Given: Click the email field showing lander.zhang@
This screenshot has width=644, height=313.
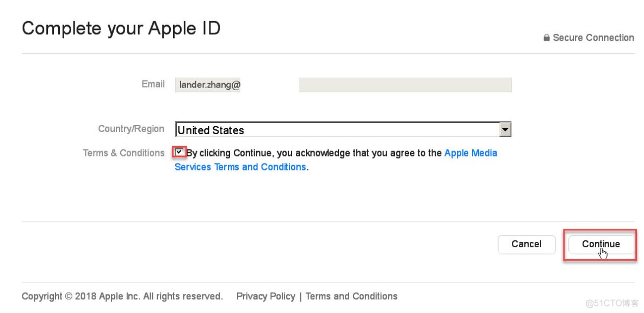Looking at the screenshot, I should tap(208, 85).
